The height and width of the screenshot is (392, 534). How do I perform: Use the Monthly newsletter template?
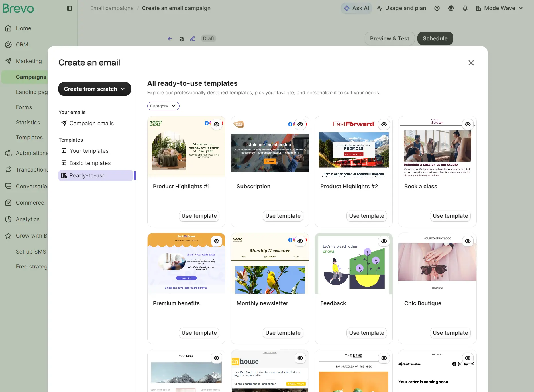click(283, 333)
